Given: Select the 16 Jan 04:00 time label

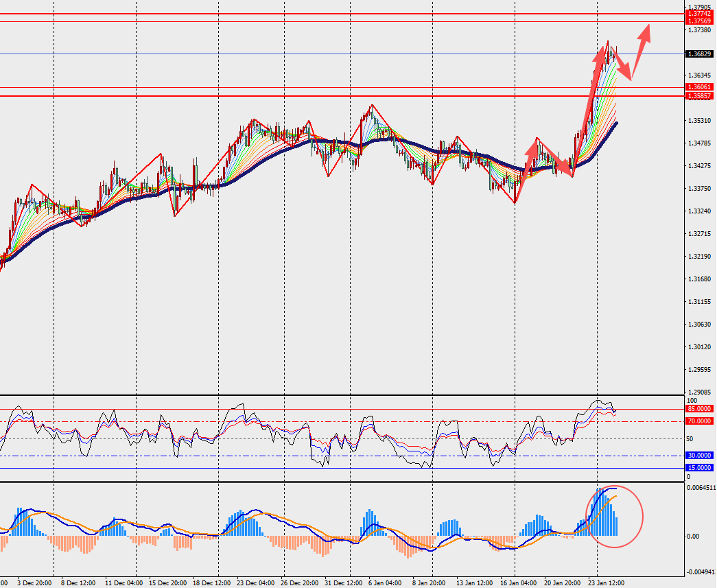Looking at the screenshot, I should point(518,583).
